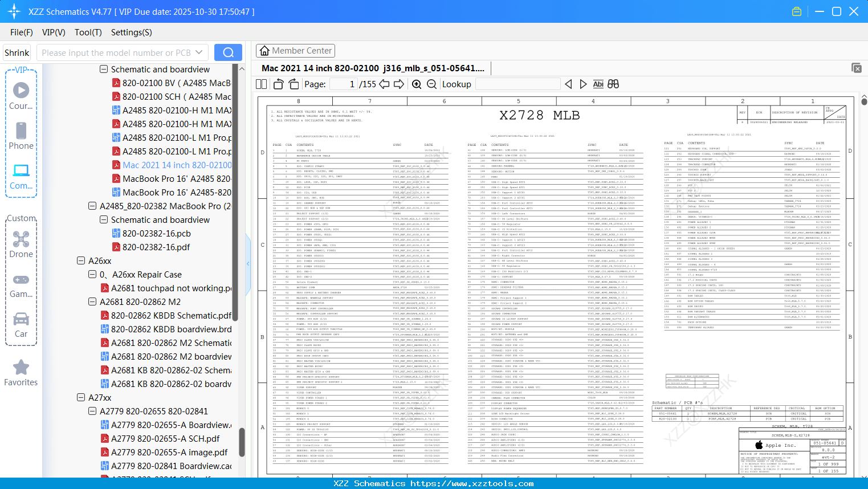Zoom in on the schematic

tap(417, 84)
